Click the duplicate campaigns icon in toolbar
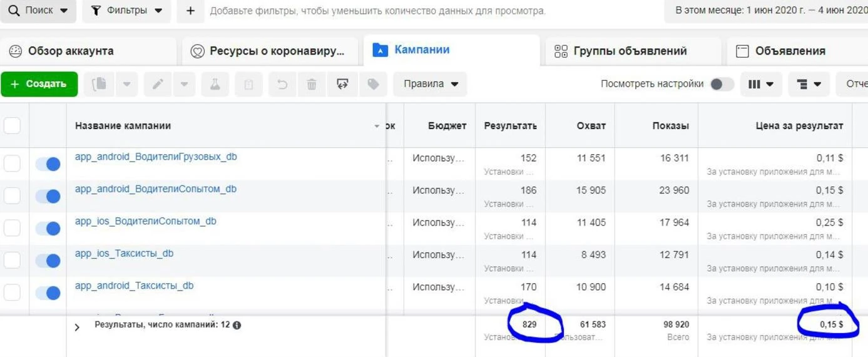This screenshot has width=868, height=357. click(x=99, y=84)
